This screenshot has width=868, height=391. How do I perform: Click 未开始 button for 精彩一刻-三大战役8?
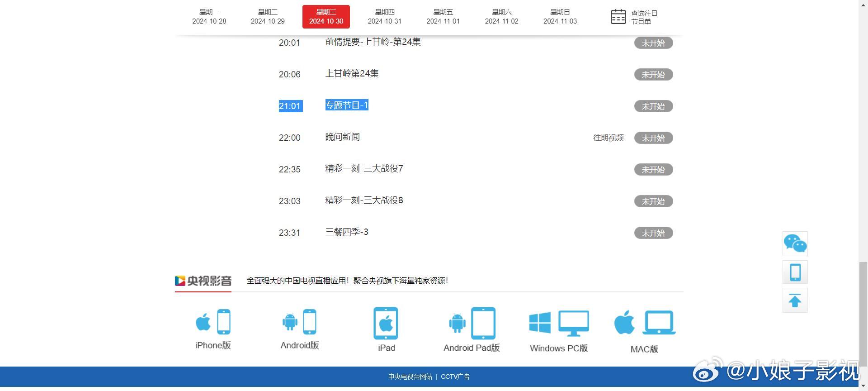coord(653,201)
